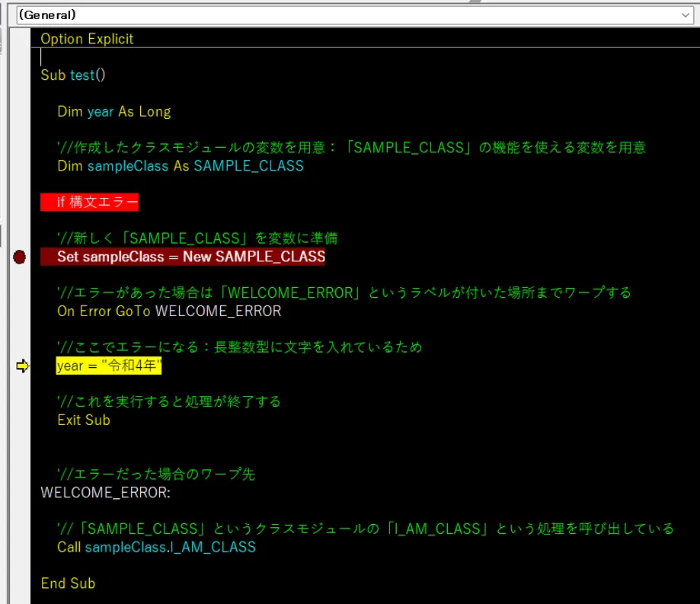Click the Dim year As Long line
This screenshot has width=700, height=604.
[x=113, y=112]
